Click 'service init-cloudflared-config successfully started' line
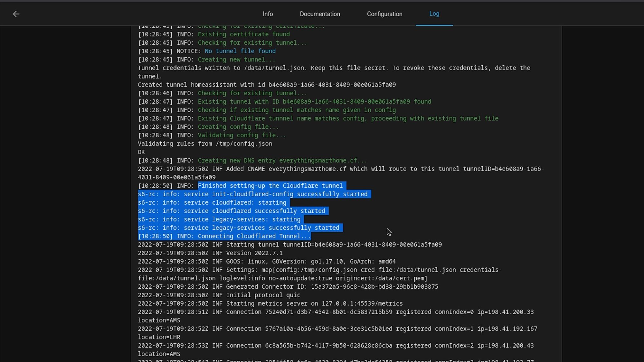The height and width of the screenshot is (362, 644). click(x=252, y=194)
